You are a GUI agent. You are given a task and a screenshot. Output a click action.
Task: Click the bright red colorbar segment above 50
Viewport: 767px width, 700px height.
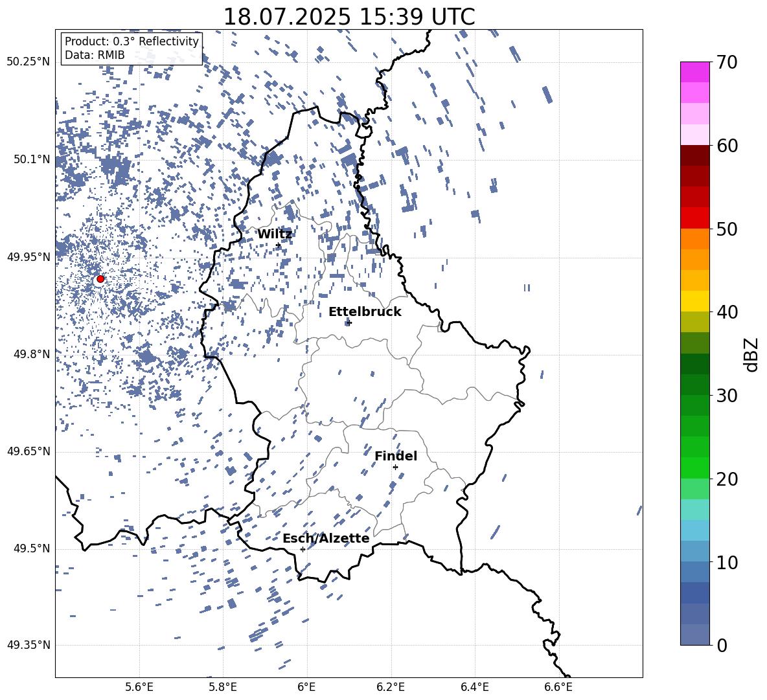[694, 218]
